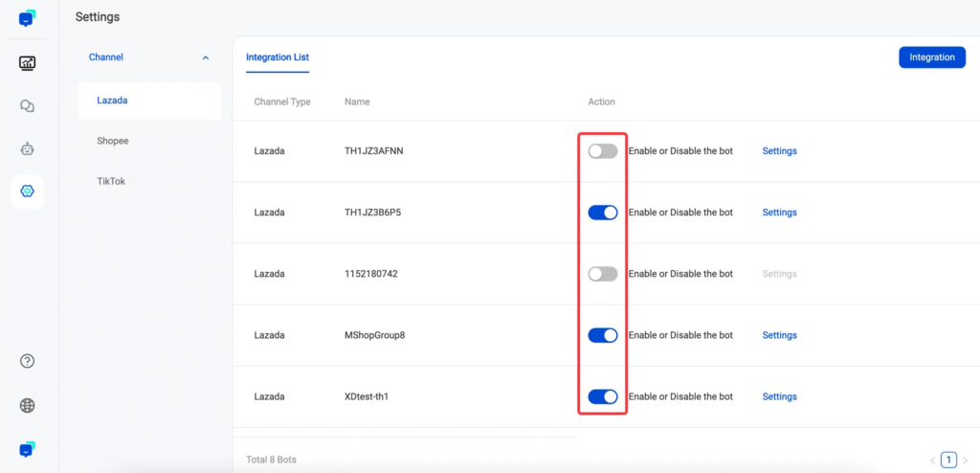
Task: Select page 1 in pagination
Action: 948,460
